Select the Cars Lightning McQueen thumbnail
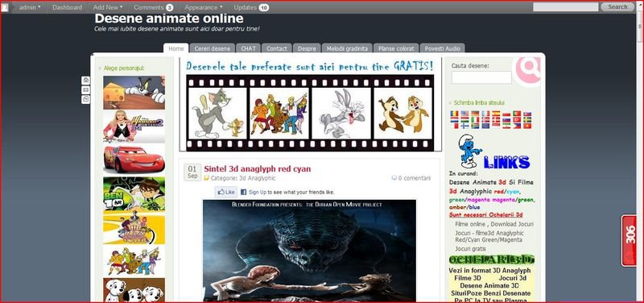The height and width of the screenshot is (303, 644). (134, 160)
